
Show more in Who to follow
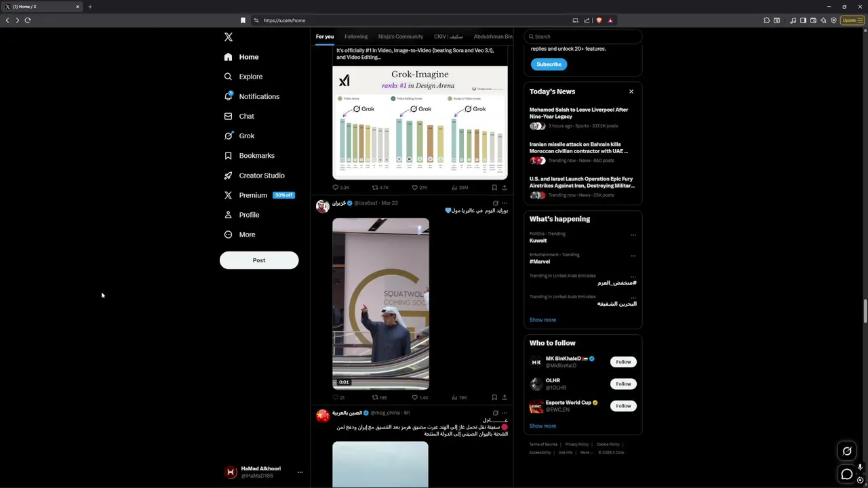click(542, 426)
